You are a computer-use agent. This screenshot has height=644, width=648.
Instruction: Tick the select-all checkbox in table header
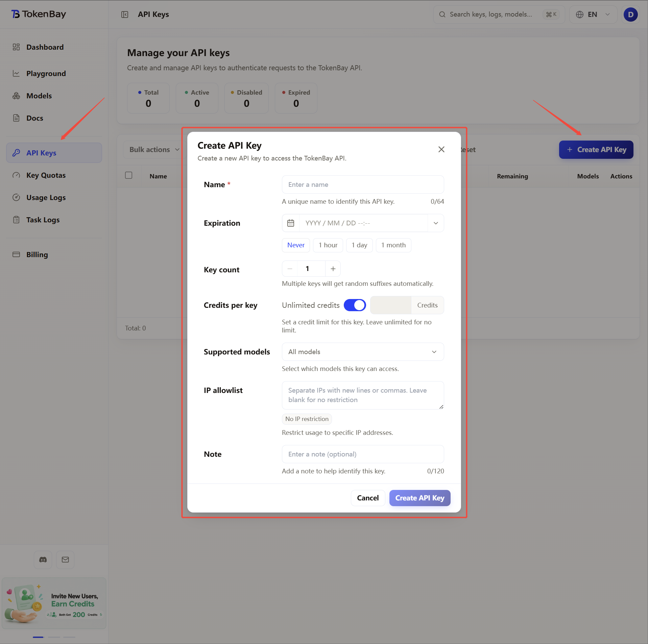[x=128, y=175]
